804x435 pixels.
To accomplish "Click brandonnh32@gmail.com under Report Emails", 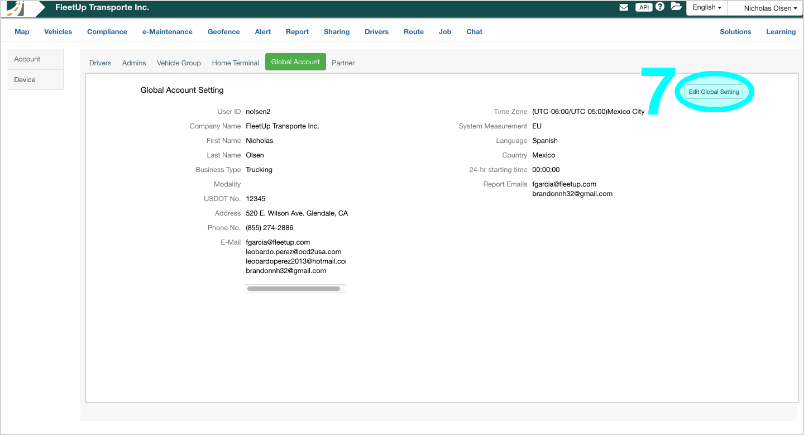I will pyautogui.click(x=572, y=194).
